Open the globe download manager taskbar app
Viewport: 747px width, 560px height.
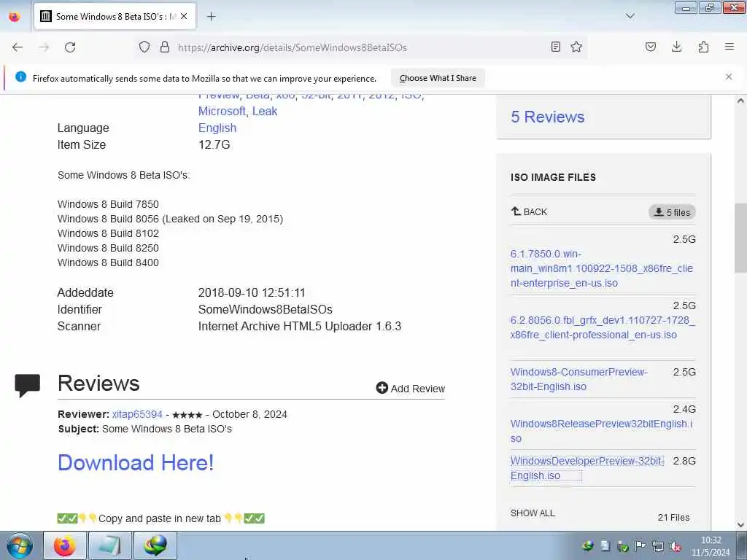point(155,545)
